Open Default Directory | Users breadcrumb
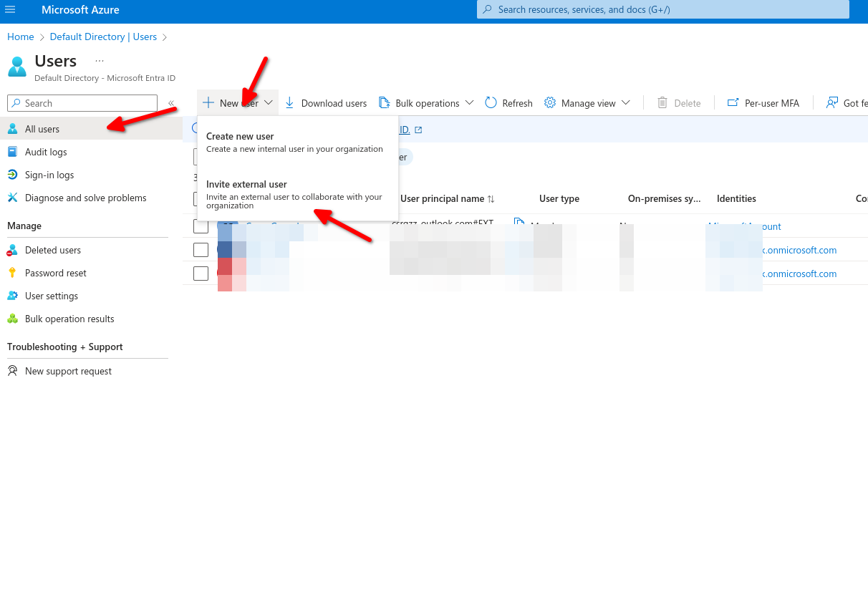 tap(103, 37)
